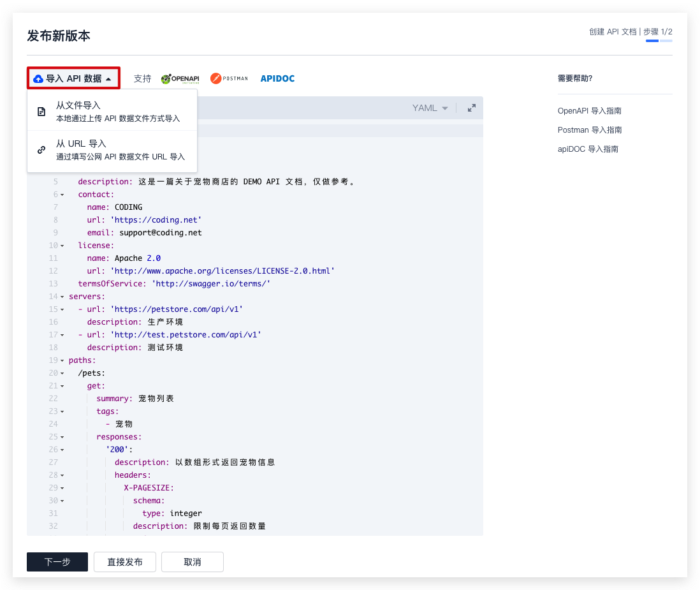This screenshot has width=700, height=590.
Task: Click the link icon beside 从 URL 导入
Action: pyautogui.click(x=41, y=150)
